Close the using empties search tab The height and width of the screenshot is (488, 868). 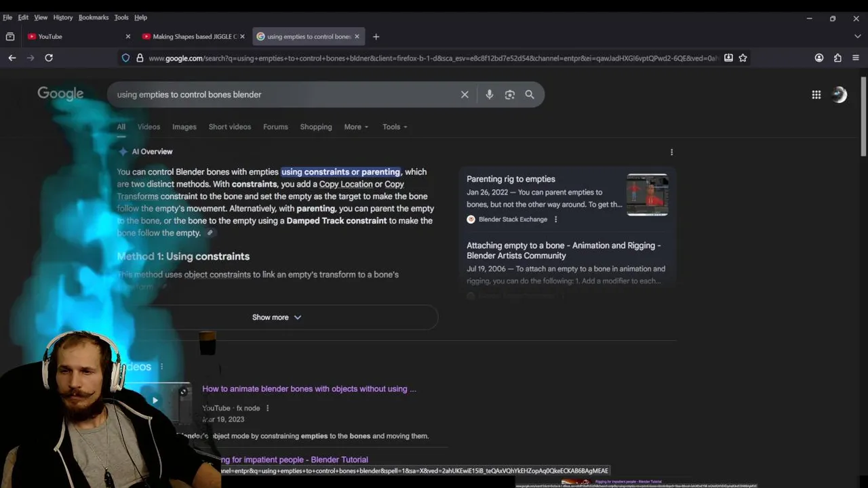[357, 37]
